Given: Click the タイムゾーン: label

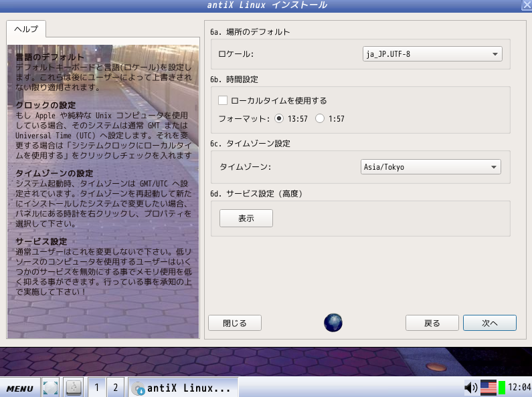Looking at the screenshot, I should (246, 167).
